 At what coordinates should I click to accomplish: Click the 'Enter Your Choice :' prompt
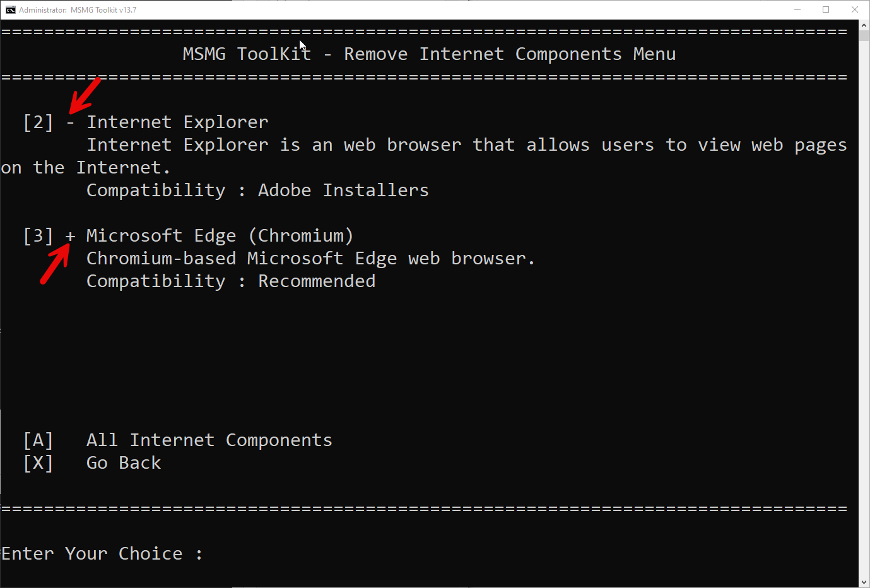click(x=102, y=554)
